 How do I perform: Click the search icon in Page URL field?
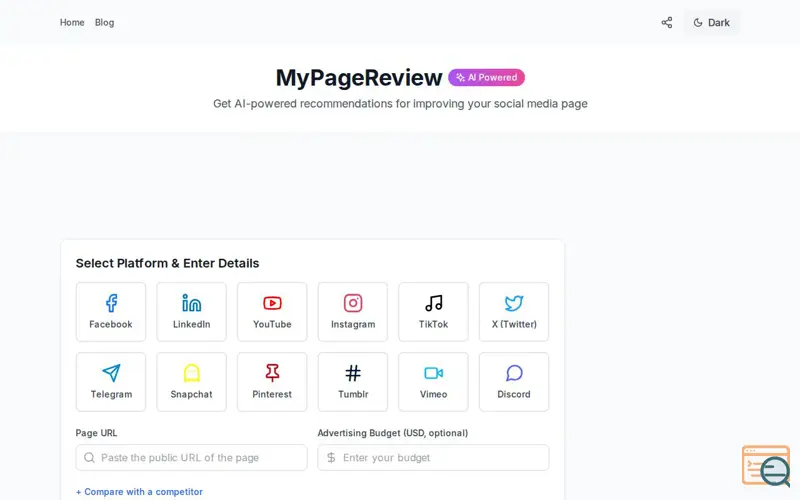[89, 458]
